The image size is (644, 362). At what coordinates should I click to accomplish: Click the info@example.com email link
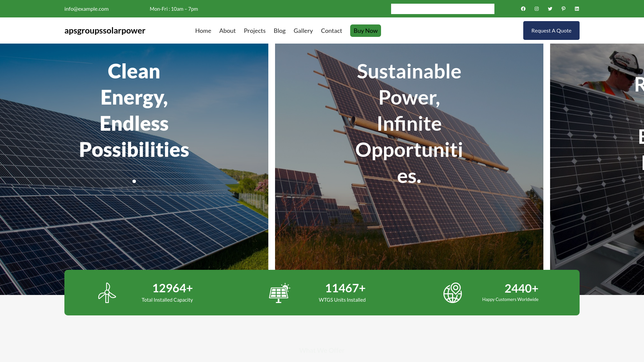pos(87,9)
